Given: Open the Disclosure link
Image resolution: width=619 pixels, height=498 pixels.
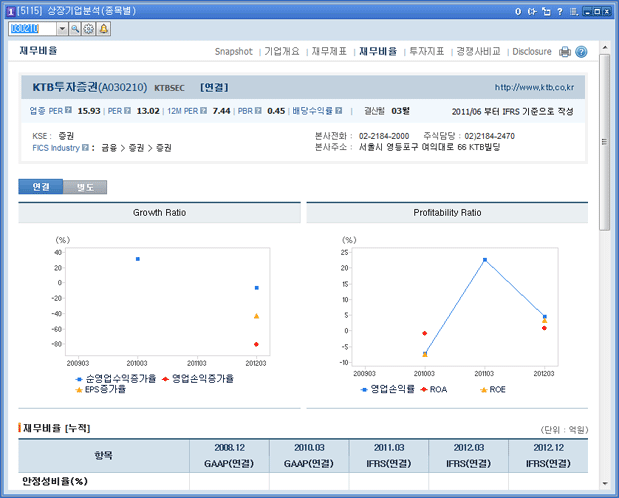Looking at the screenshot, I should pos(531,51).
